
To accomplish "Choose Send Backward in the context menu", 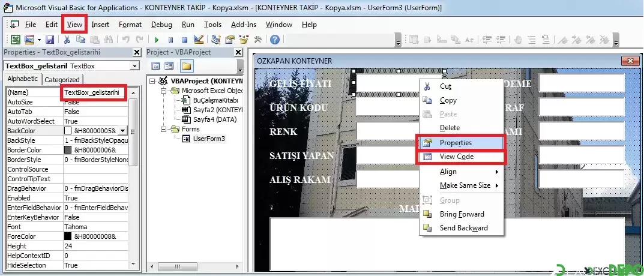I will tap(461, 228).
